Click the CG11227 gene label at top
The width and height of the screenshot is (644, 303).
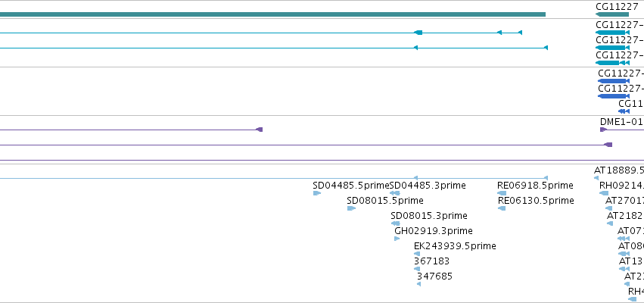(x=611, y=7)
